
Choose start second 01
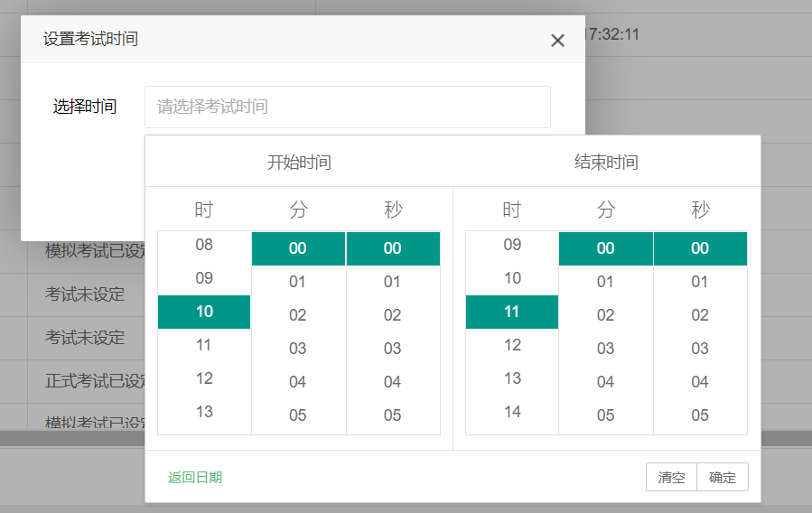click(392, 282)
